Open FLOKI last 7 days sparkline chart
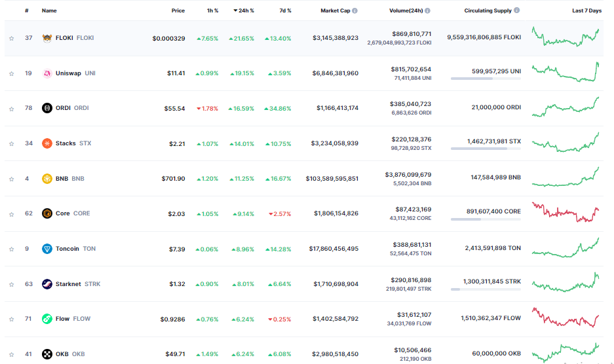614x364 pixels. click(566, 37)
